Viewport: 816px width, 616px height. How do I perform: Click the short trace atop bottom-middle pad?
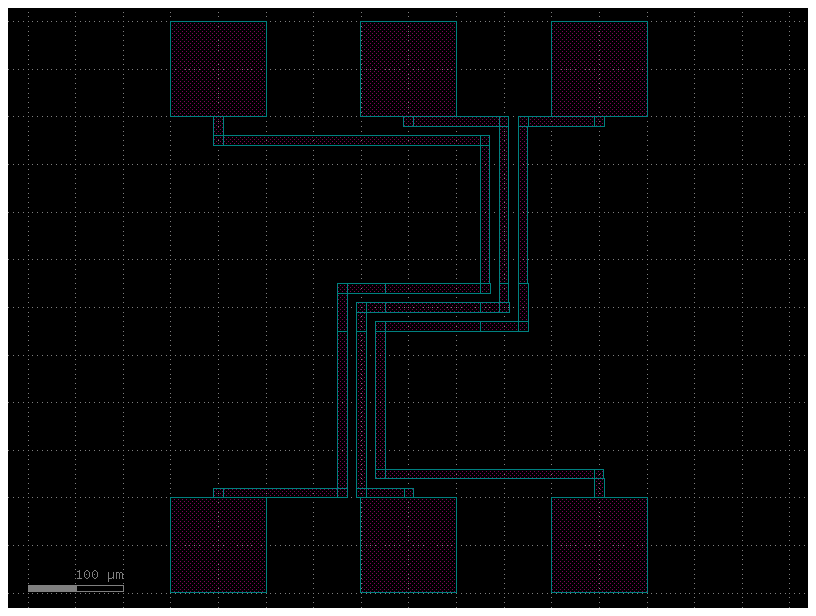(x=385, y=493)
